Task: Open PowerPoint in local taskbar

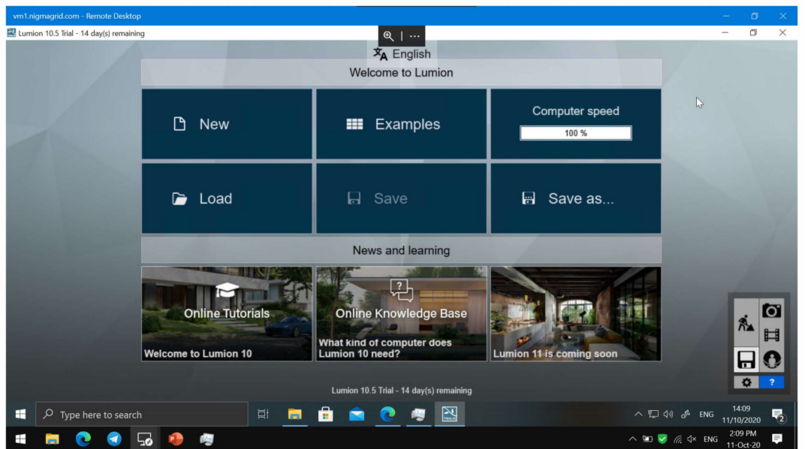Action: [x=176, y=439]
